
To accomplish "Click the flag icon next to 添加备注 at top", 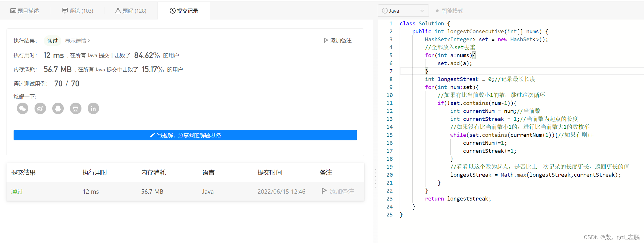I will 326,41.
